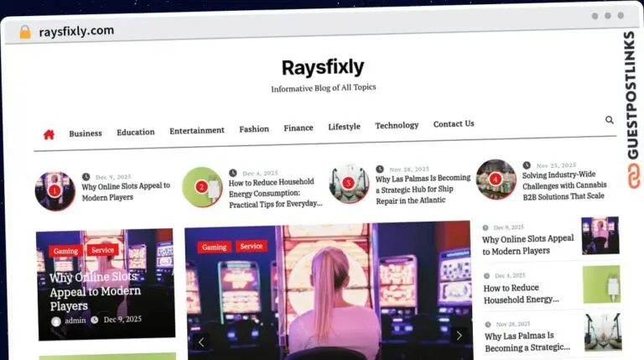644x360 pixels.
Task: Open the Contact Us page
Action: click(454, 123)
